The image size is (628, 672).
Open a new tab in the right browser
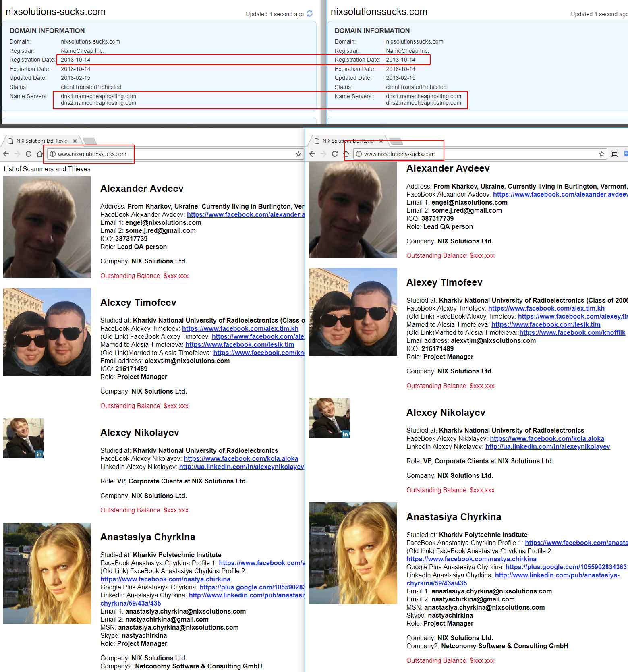click(x=396, y=141)
